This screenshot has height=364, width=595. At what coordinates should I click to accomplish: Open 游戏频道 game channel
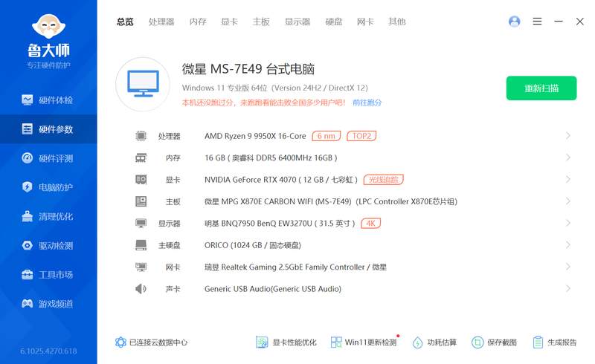click(48, 304)
